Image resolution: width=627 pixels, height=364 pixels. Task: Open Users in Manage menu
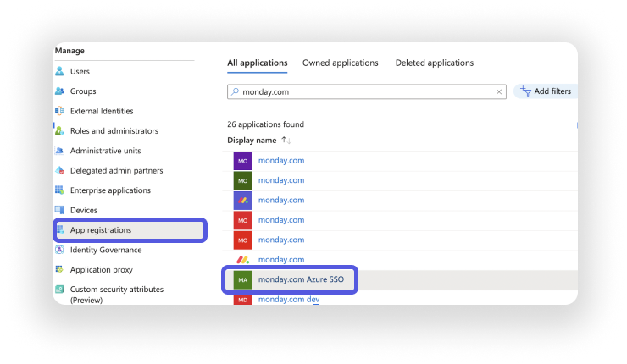click(x=80, y=71)
